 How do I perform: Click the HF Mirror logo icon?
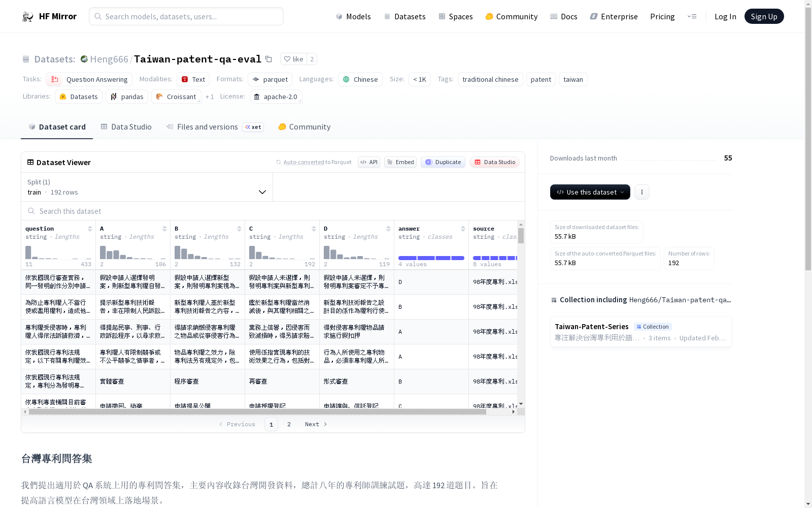click(28, 17)
